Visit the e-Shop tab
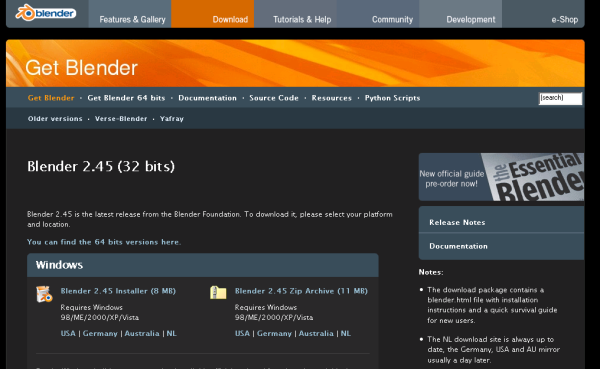Image resolution: width=600 pixels, height=369 pixels. click(543, 14)
